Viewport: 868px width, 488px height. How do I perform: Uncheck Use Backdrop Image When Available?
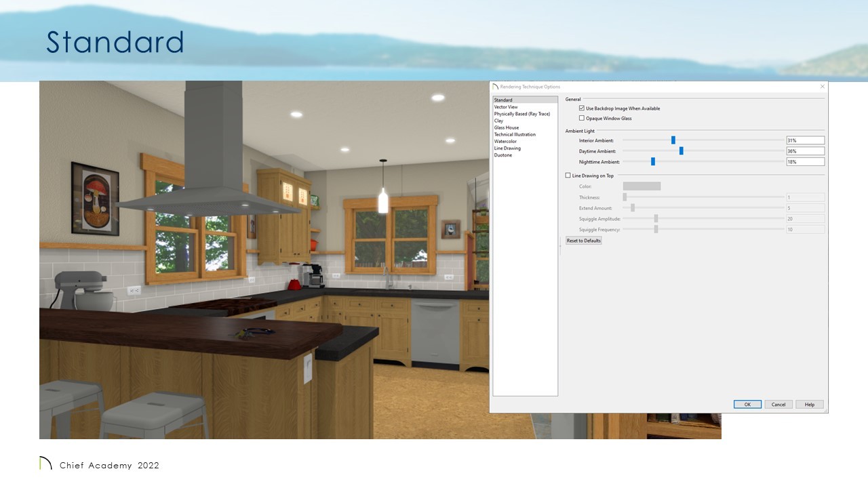(x=582, y=108)
